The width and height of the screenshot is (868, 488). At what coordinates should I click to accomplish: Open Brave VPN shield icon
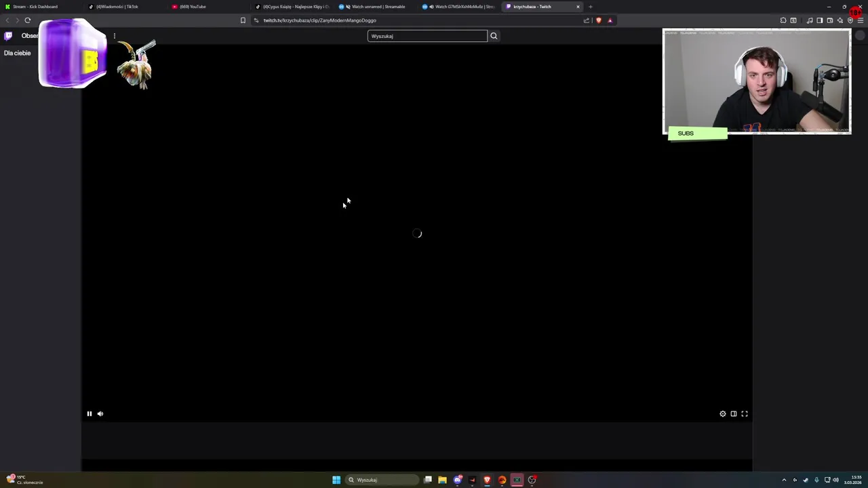(x=850, y=20)
